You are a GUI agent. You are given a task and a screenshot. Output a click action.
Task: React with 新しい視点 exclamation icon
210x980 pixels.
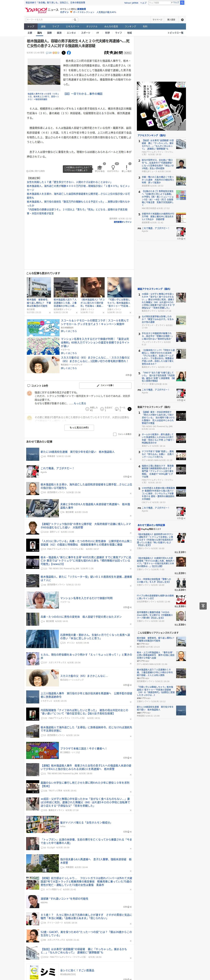tap(127, 167)
